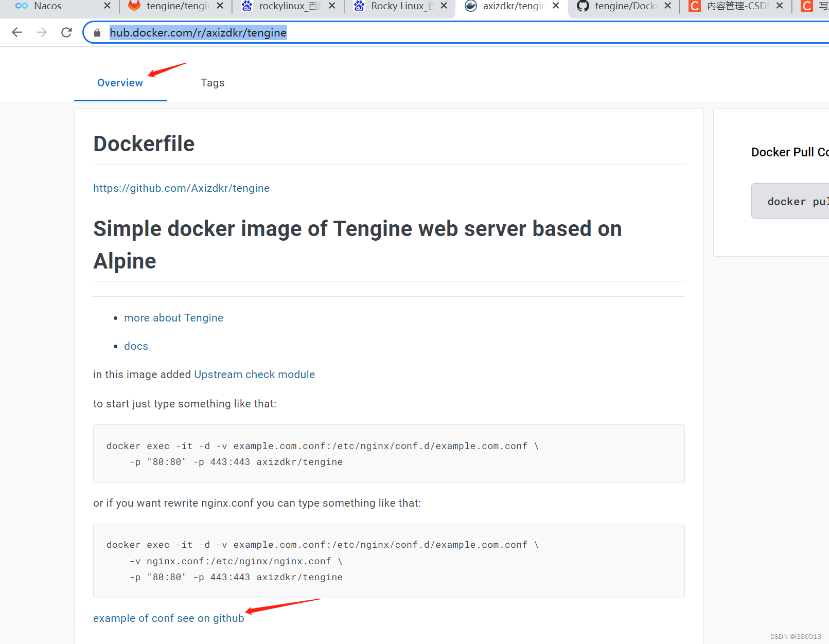
Task: Reload the current page
Action: tap(66, 32)
